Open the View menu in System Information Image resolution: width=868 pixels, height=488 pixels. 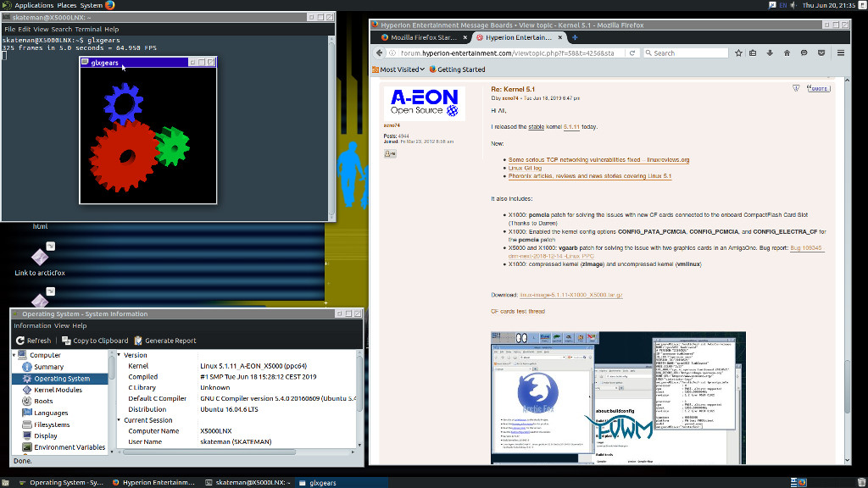(x=62, y=326)
